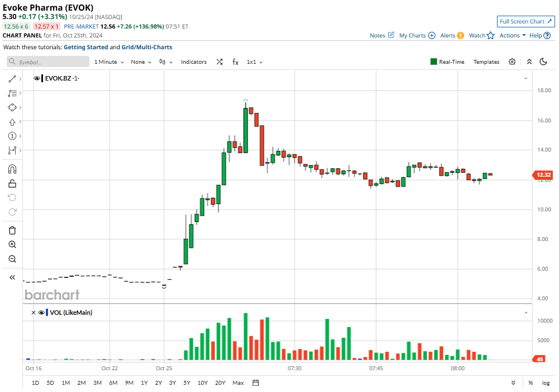Open the numbered label tool

(x=12, y=136)
